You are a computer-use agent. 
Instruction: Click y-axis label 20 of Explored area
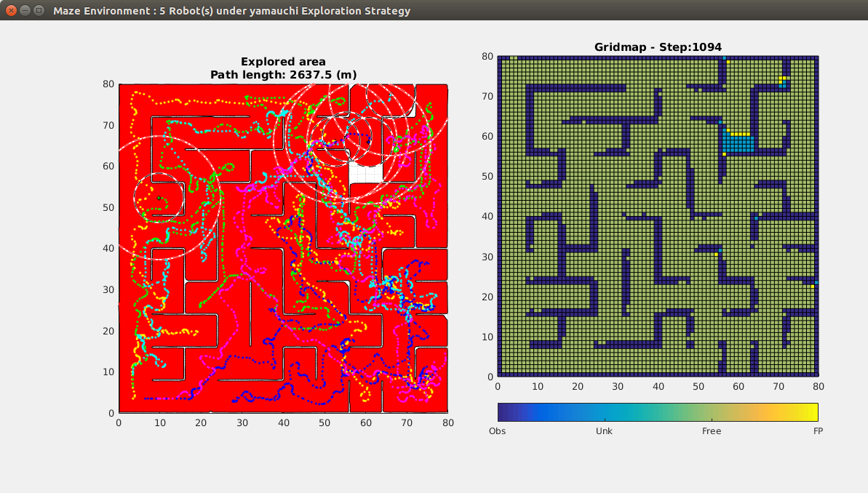click(108, 331)
